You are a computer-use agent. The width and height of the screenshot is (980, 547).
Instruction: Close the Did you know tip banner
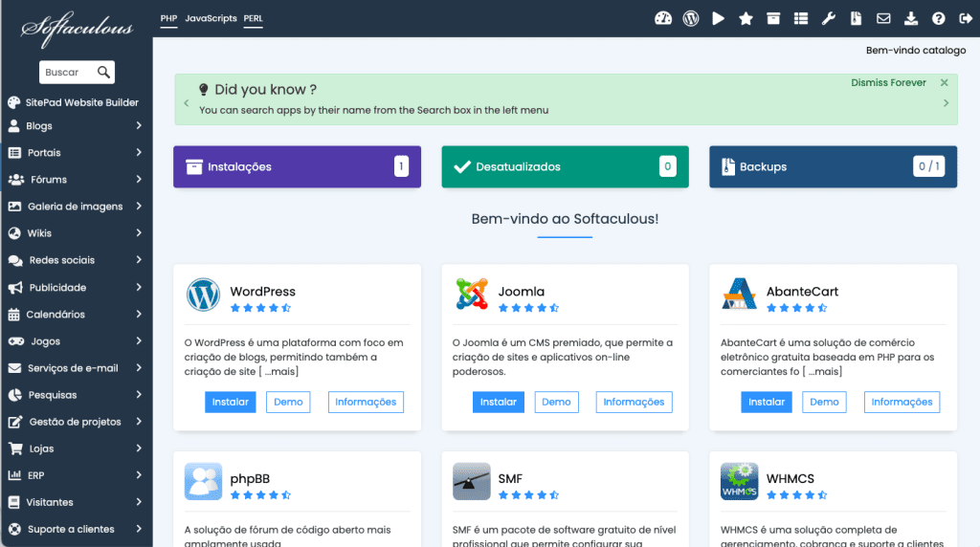(x=945, y=82)
